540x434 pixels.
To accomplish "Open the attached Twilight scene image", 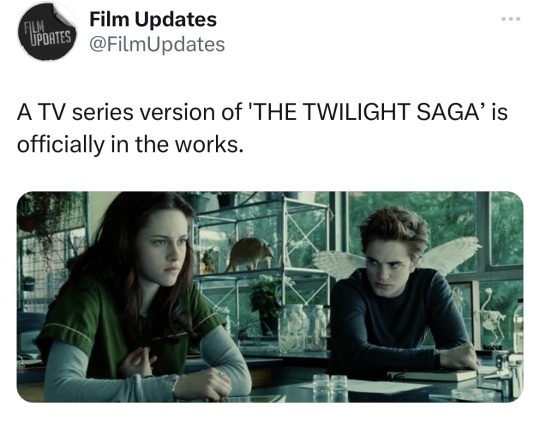I will click(270, 297).
